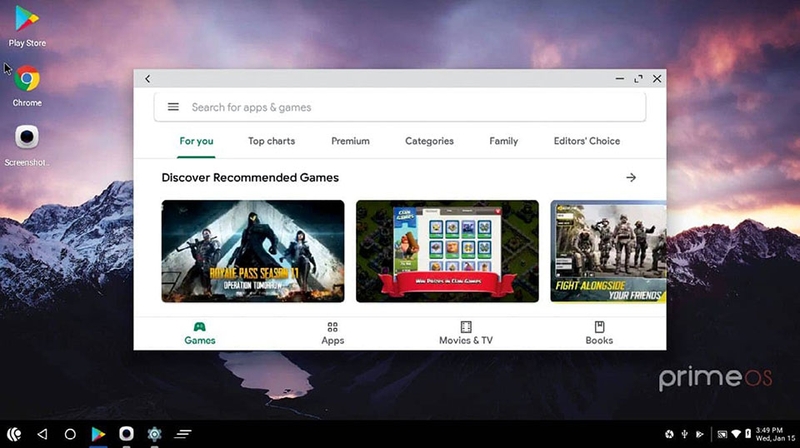Image resolution: width=800 pixels, height=448 pixels.
Task: Open the Movies & TV section
Action: click(466, 334)
